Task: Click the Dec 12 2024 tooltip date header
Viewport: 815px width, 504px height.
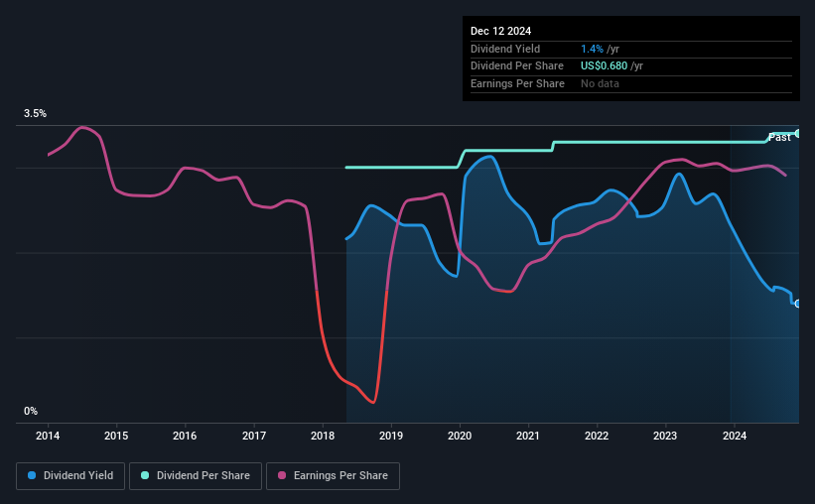Action: click(500, 31)
